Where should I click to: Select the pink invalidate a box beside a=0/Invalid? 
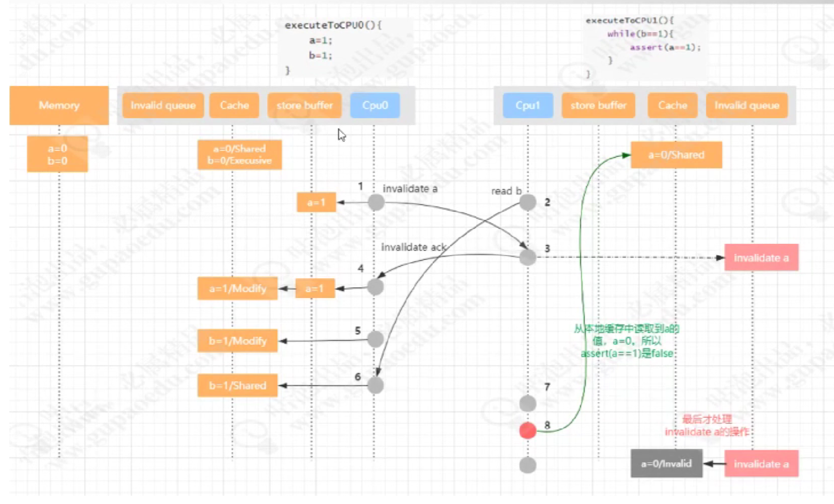(761, 464)
